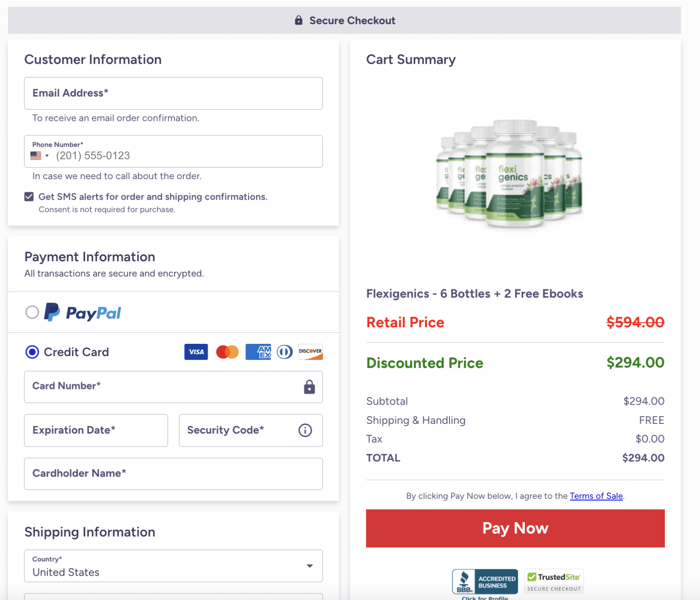Image resolution: width=700 pixels, height=600 pixels.
Task: Focus the Cardholder Name field
Action: (x=174, y=474)
